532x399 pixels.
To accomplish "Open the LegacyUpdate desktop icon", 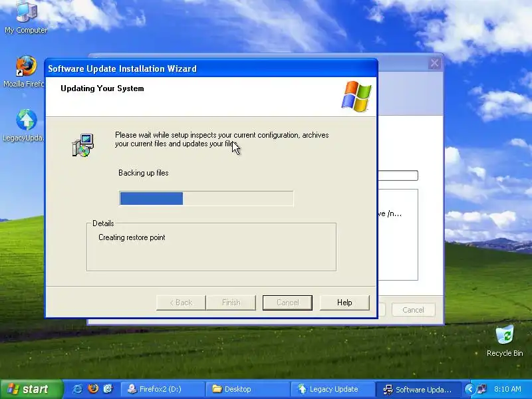I will [25, 125].
